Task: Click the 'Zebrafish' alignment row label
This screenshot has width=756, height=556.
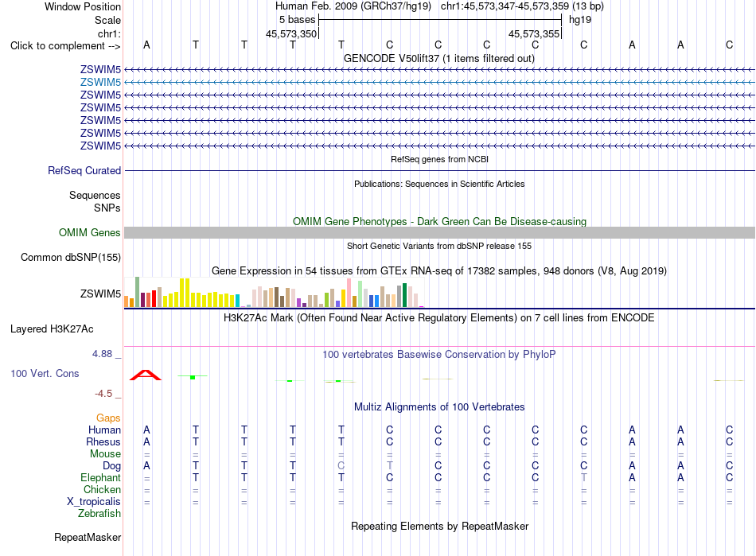Action: coord(99,514)
